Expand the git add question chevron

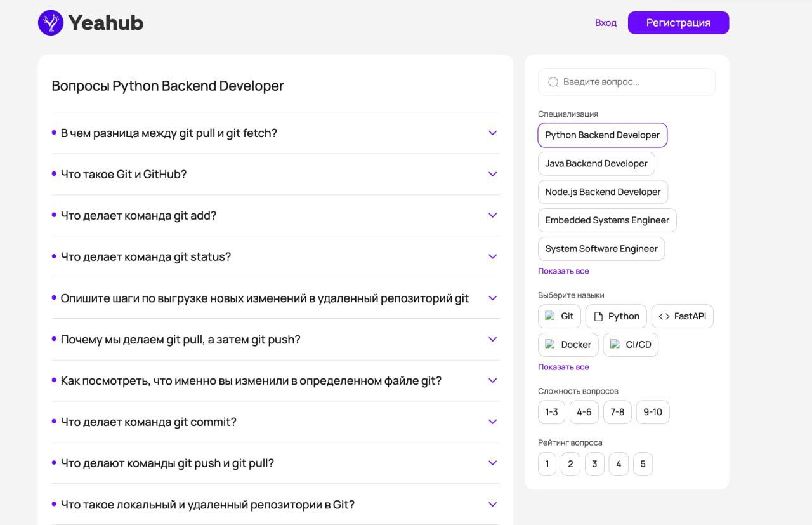(492, 215)
